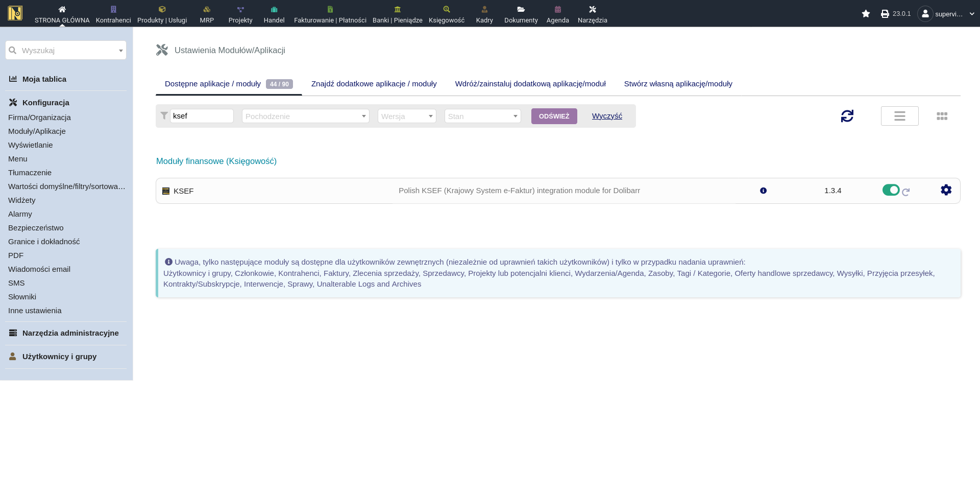This screenshot has height=492, width=980.
Task: Click the reload icon beside KSEF toggle
Action: tap(906, 192)
